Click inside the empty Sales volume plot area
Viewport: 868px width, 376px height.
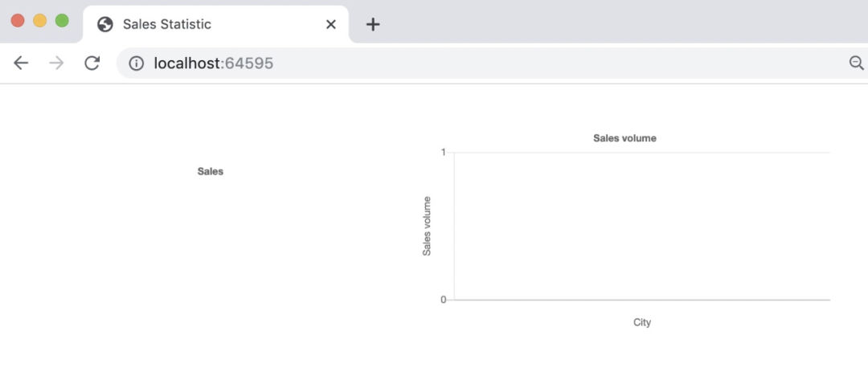(x=642, y=226)
